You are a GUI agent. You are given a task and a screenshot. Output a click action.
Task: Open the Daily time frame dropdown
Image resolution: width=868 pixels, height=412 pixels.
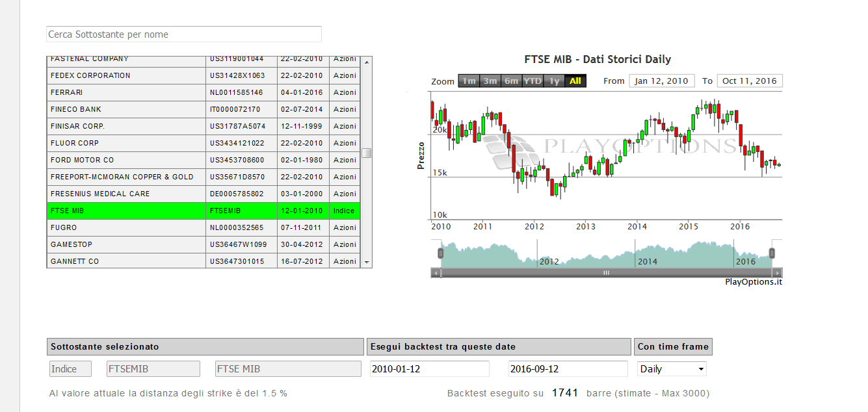[672, 368]
